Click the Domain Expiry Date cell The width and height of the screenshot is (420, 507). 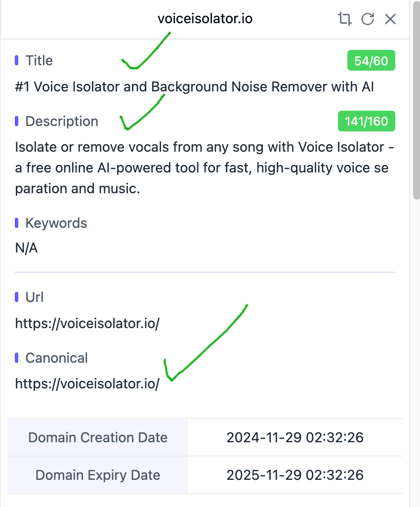(x=98, y=475)
